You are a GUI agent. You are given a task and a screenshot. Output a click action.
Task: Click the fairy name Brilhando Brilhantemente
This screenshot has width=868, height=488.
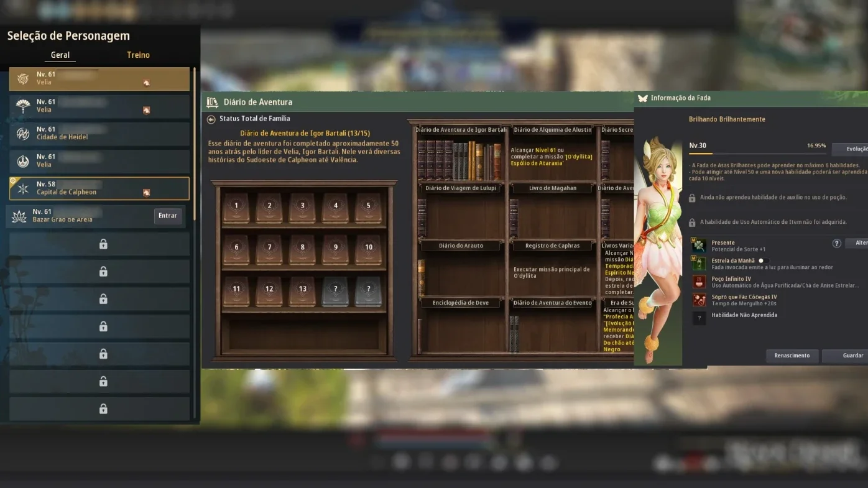(727, 119)
